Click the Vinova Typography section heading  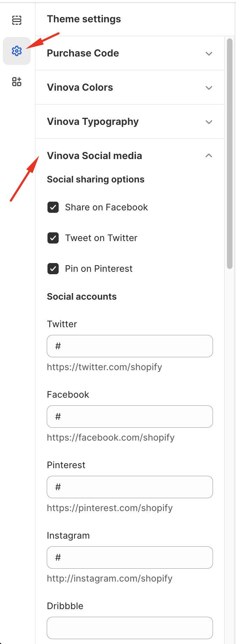tap(93, 121)
